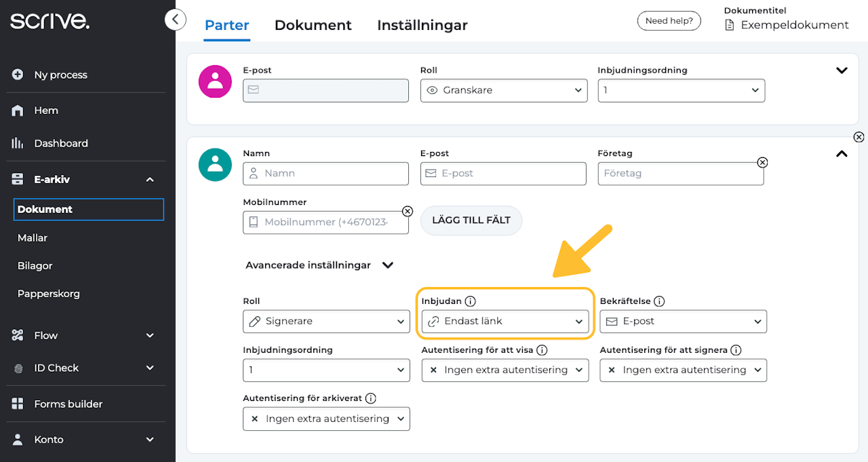Click the pink reviewer avatar icon
This screenshot has height=462, width=868.
[215, 82]
